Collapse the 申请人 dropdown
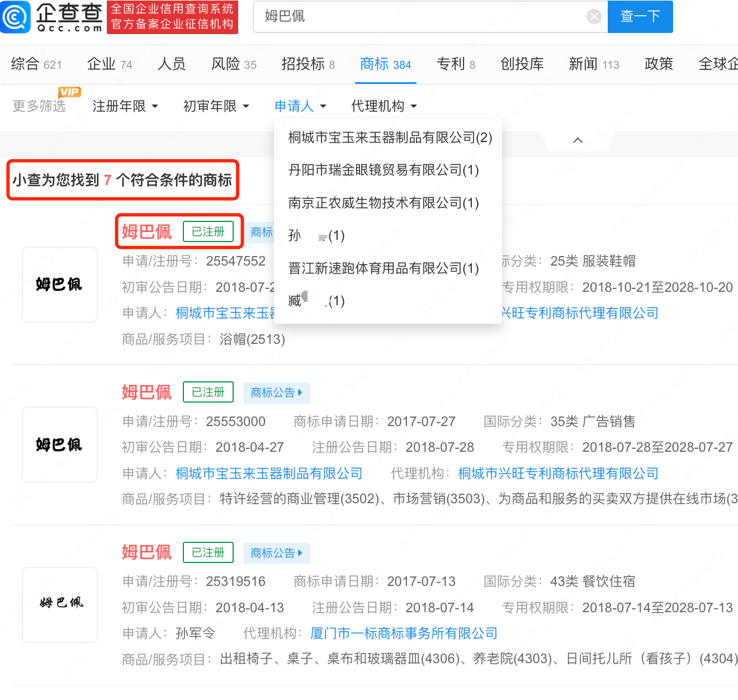The height and width of the screenshot is (700, 738). [300, 106]
